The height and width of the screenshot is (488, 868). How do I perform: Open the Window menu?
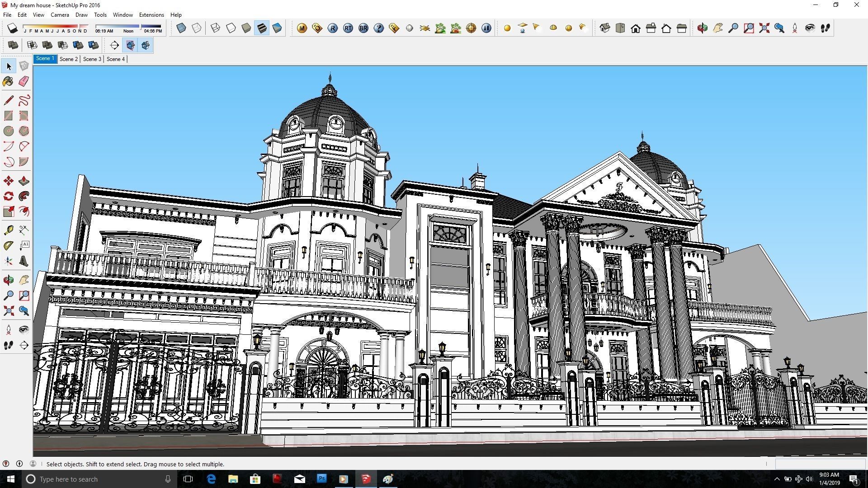tap(123, 15)
